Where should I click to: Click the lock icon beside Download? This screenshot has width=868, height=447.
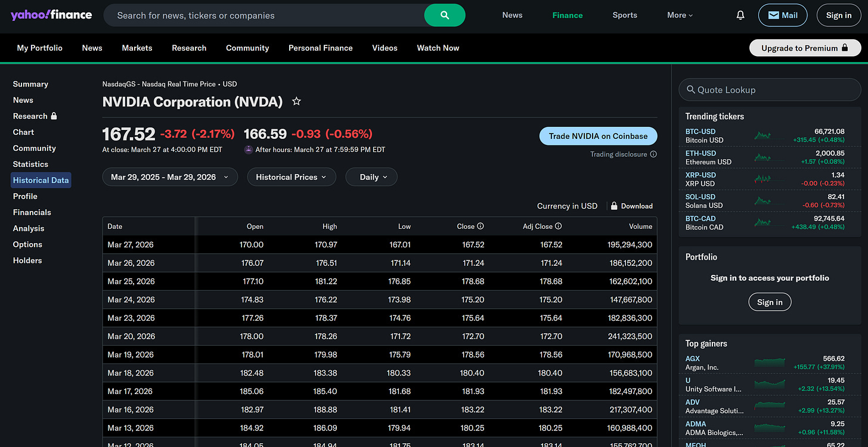(x=613, y=206)
